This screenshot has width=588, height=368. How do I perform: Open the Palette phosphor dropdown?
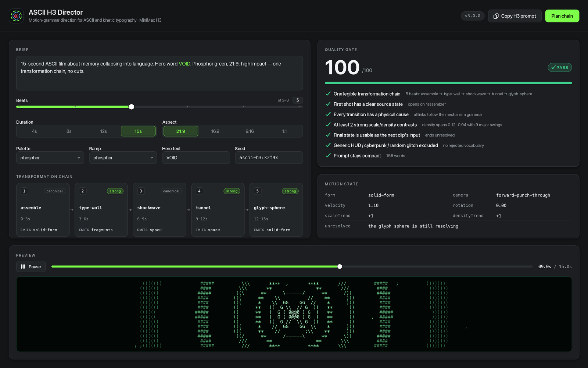tap(50, 158)
